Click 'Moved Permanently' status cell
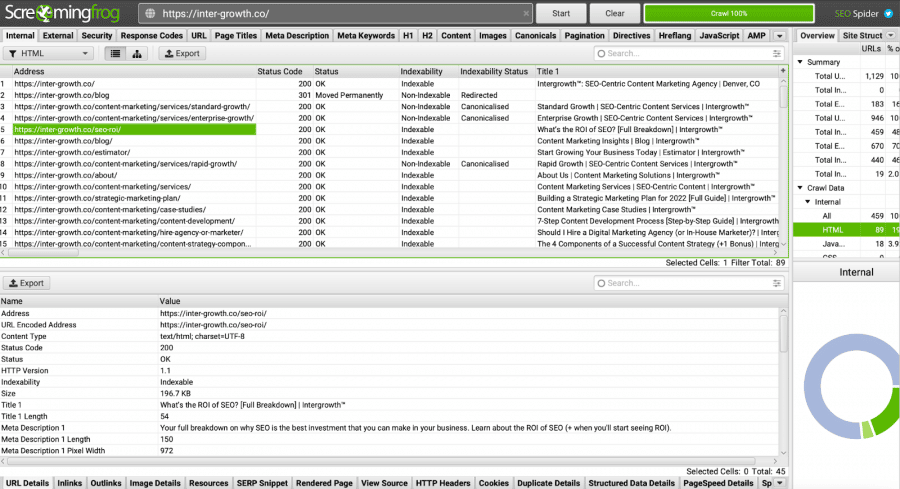 coord(349,95)
